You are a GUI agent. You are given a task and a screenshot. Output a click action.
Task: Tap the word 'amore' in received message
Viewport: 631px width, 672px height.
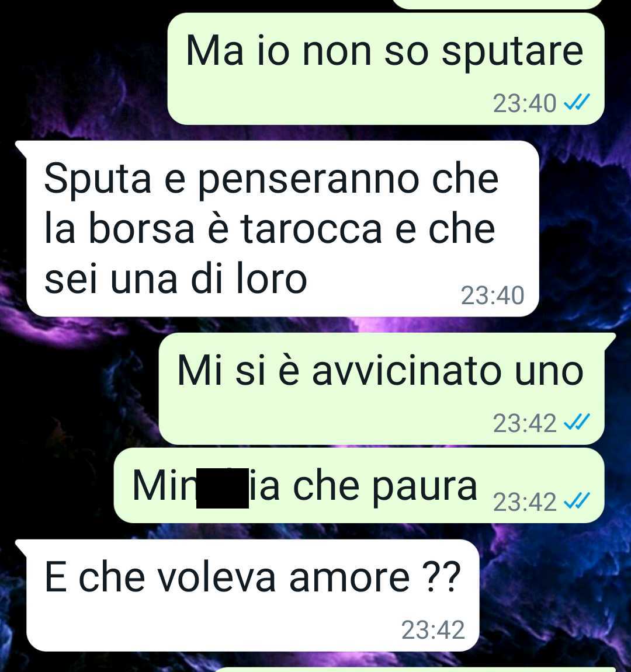click(349, 577)
